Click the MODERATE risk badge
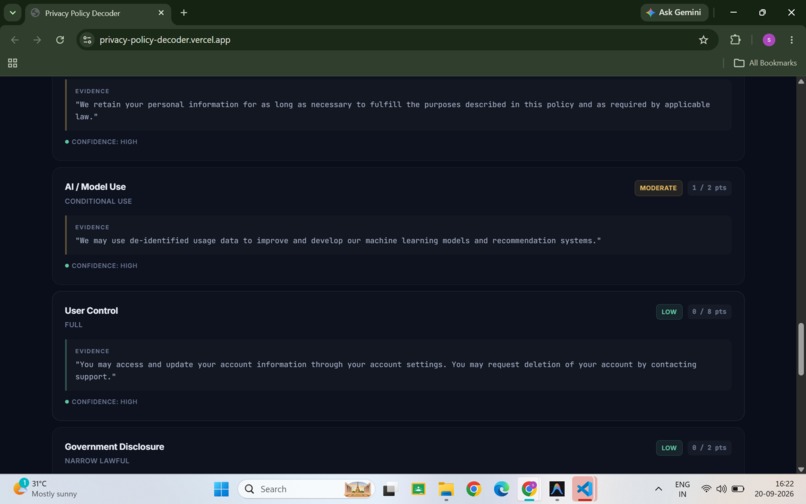 [658, 188]
